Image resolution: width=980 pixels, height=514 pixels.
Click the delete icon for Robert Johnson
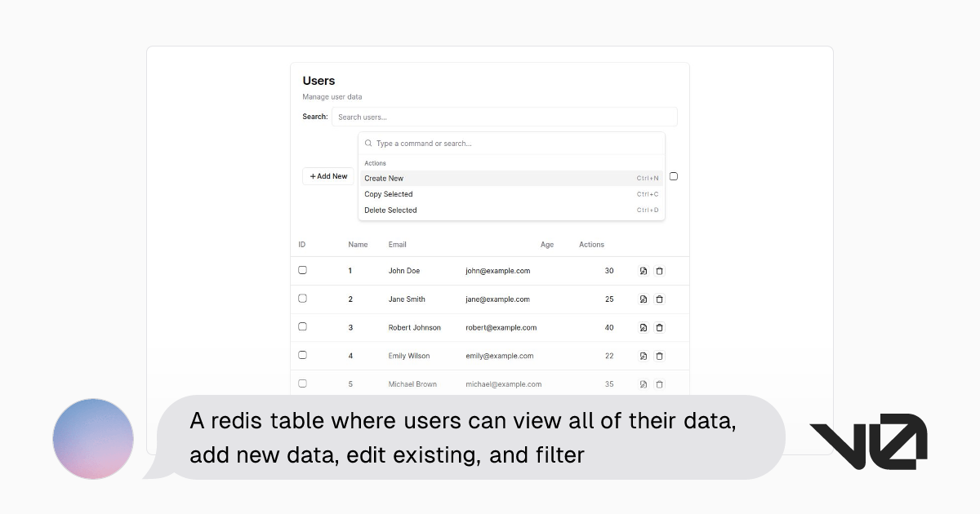[659, 327]
